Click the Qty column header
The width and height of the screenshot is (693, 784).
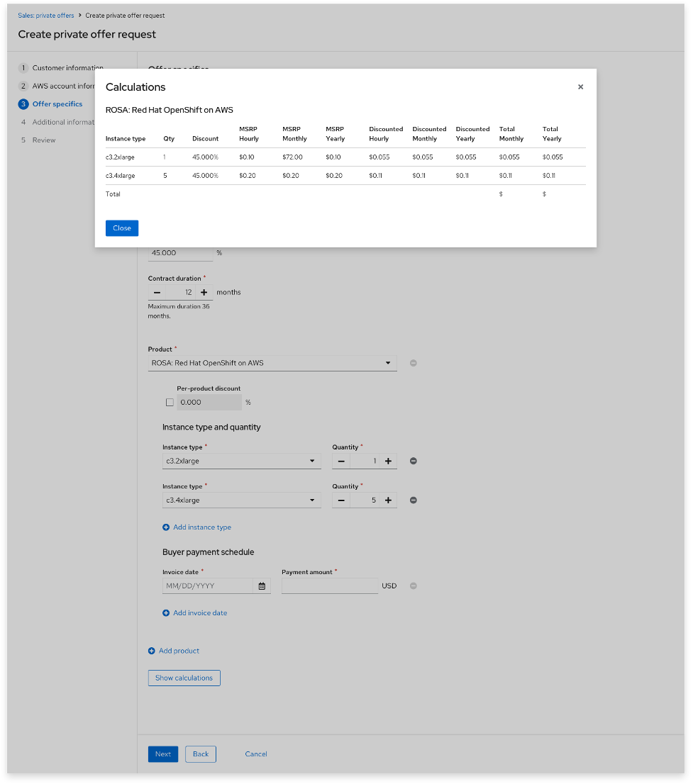(169, 138)
